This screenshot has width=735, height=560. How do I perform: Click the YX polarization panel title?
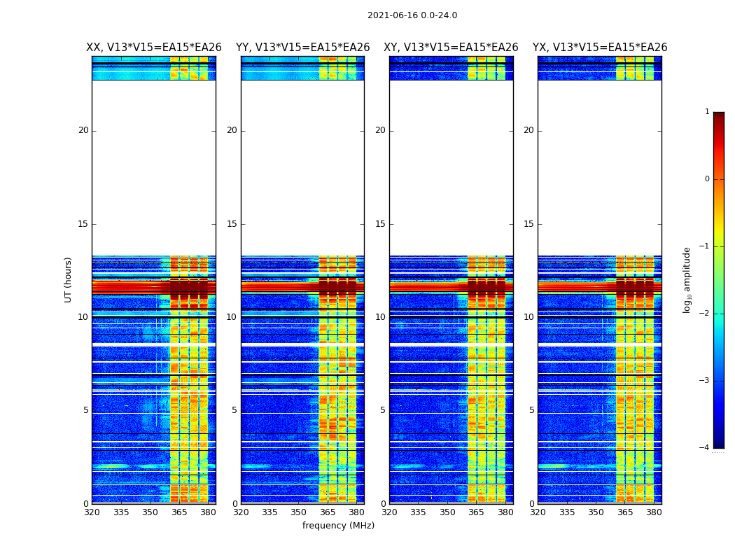[x=600, y=48]
